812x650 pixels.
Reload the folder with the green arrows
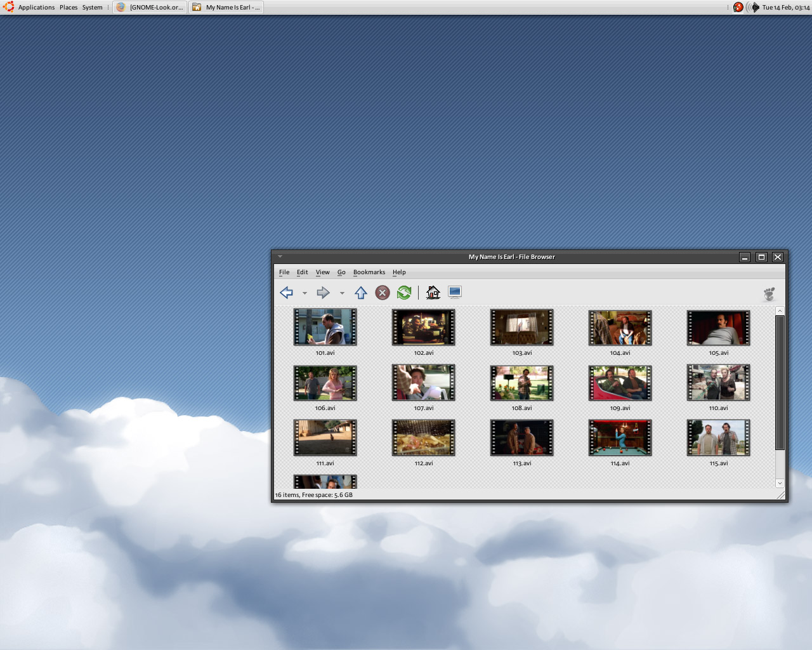click(404, 293)
